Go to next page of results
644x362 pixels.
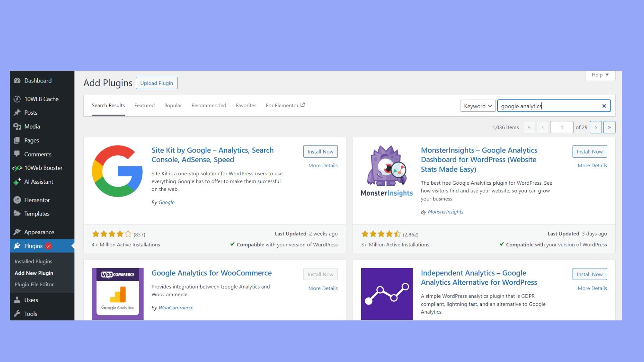click(596, 127)
